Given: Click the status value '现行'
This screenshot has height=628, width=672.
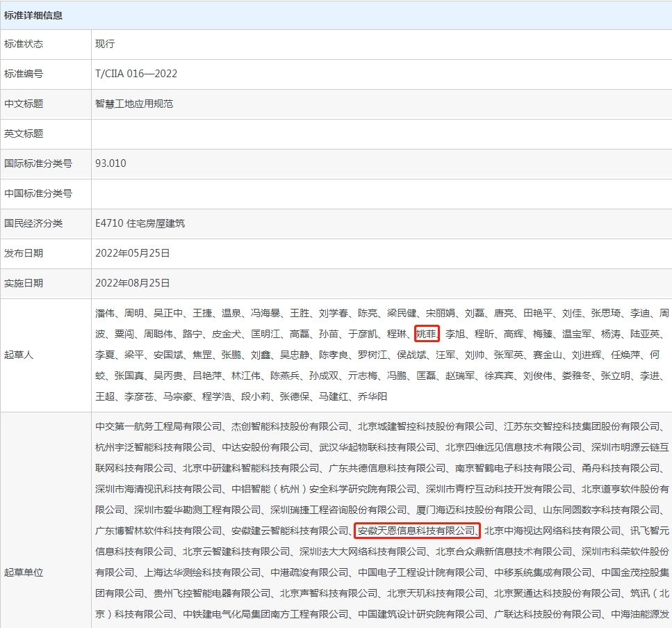Looking at the screenshot, I should [x=105, y=44].
